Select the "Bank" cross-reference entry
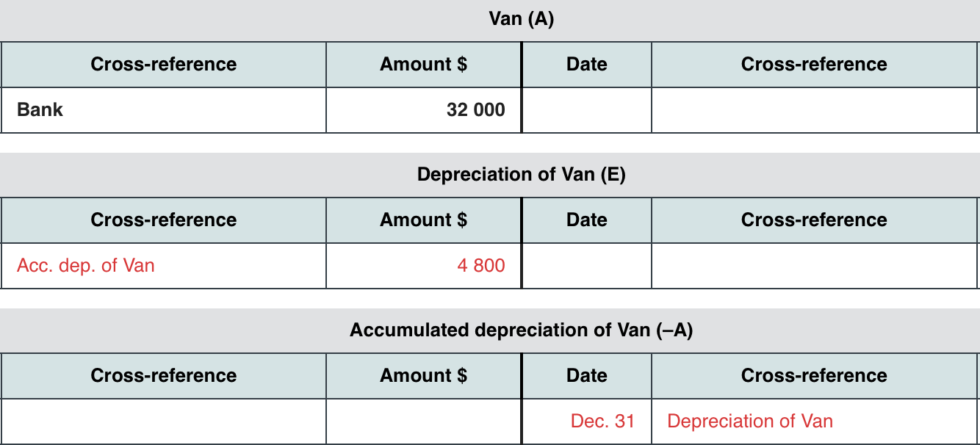Image resolution: width=980 pixels, height=445 pixels. coord(40,110)
